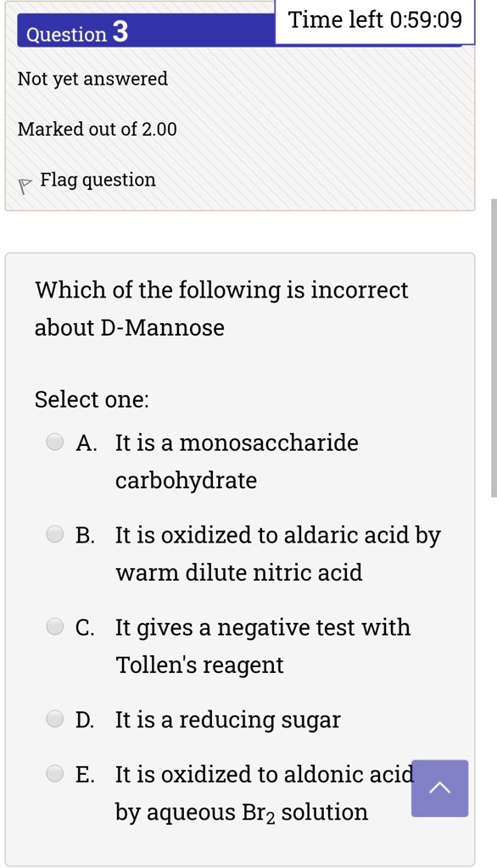Choose answer 'negative test with Tollen's reagent'

[x=263, y=646]
